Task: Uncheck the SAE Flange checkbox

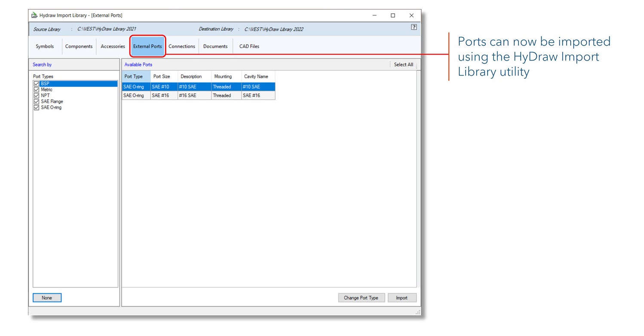Action: click(37, 102)
